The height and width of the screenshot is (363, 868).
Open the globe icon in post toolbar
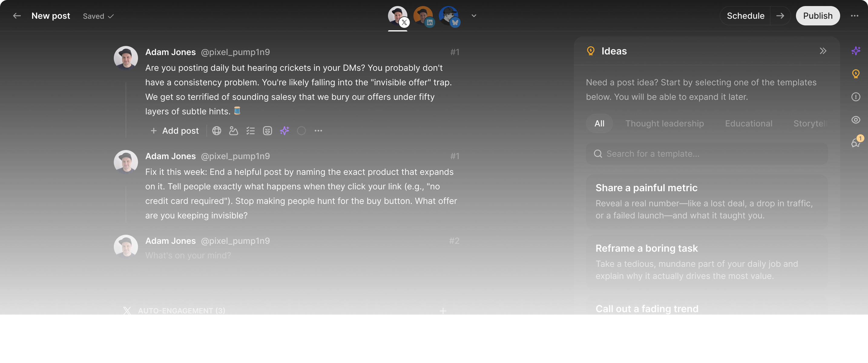click(x=217, y=131)
